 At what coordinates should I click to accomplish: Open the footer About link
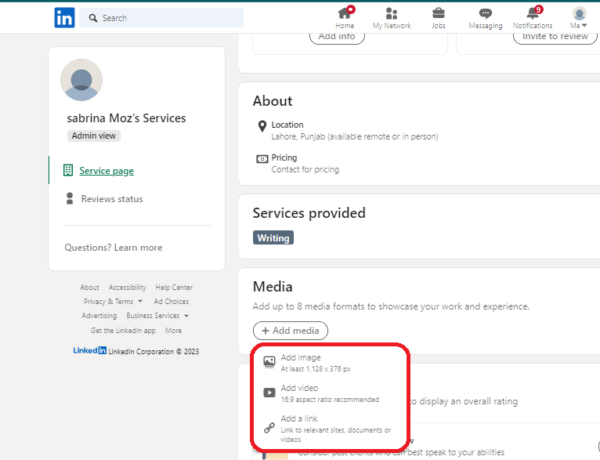[90, 287]
